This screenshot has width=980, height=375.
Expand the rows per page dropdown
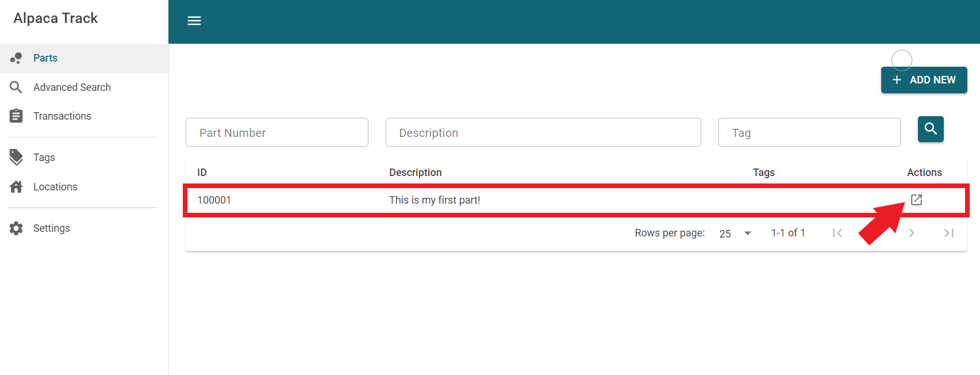736,234
